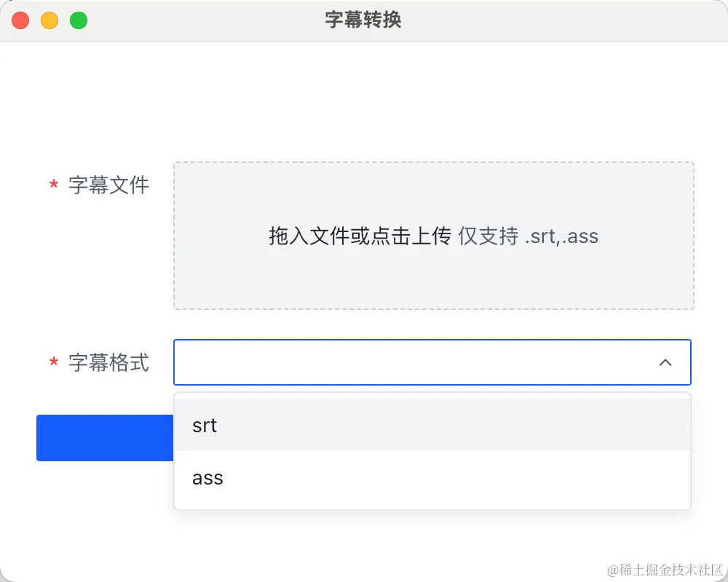728x582 pixels.
Task: Click the dashed subtitle file upload area
Action: (434, 236)
